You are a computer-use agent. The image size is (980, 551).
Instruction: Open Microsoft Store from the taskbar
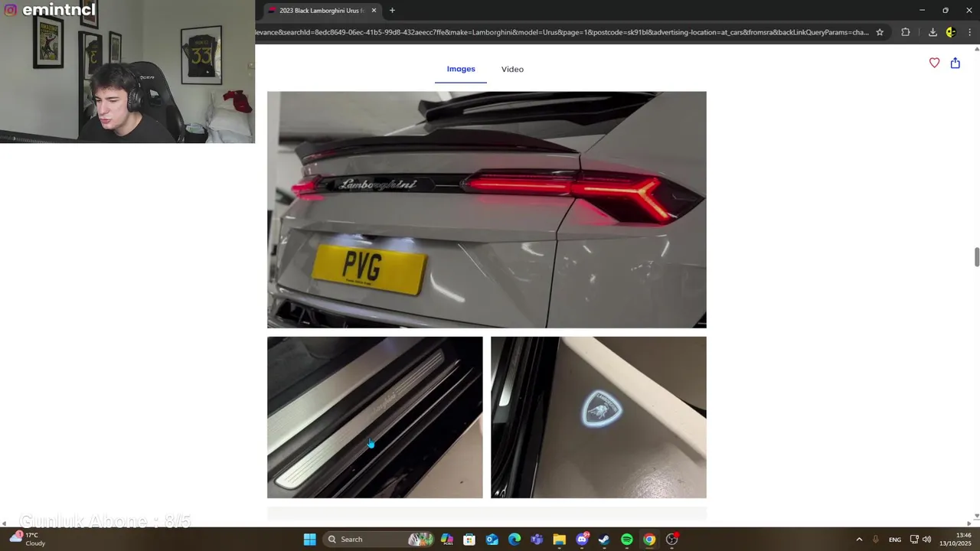pos(469,540)
